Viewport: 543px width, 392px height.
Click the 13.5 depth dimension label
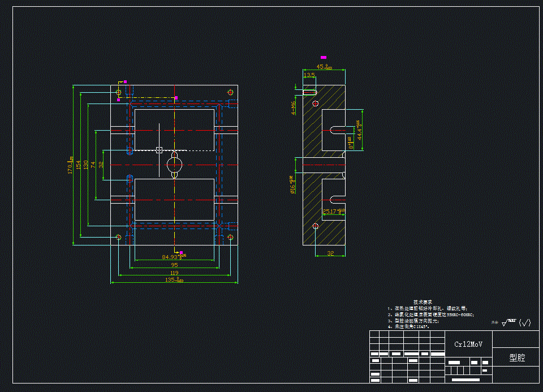click(x=309, y=75)
